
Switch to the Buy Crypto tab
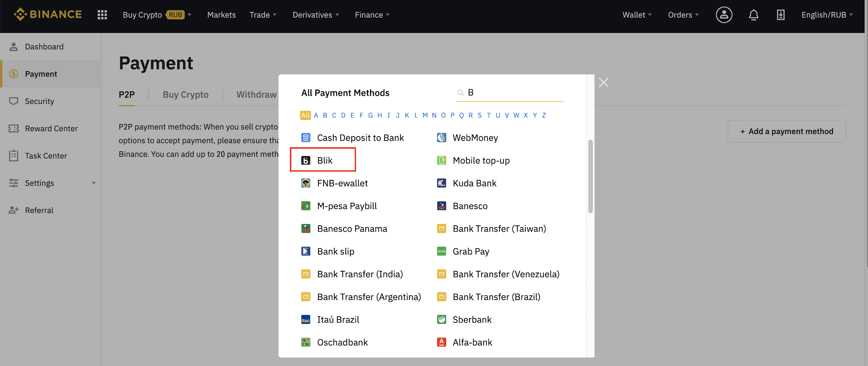pos(186,95)
